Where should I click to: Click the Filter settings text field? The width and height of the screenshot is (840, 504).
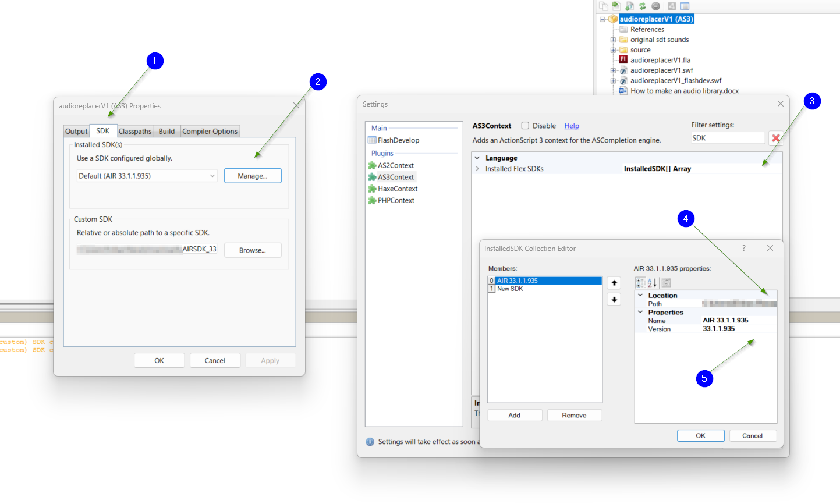[x=727, y=138]
